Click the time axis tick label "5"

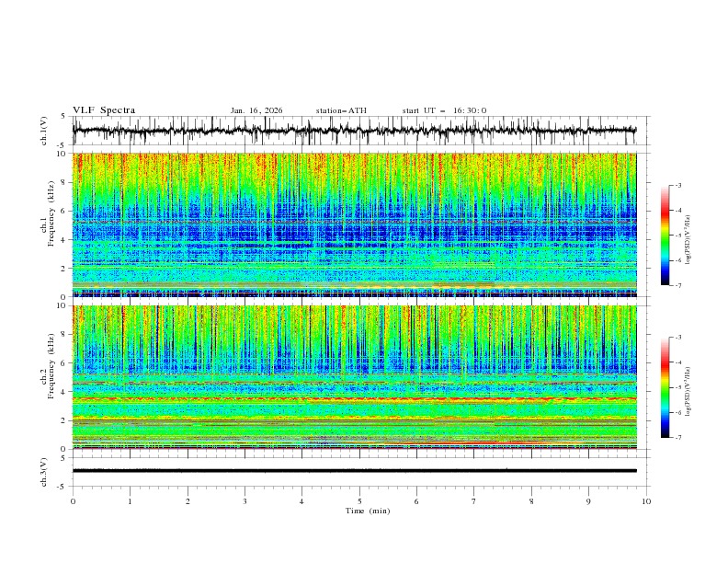[x=359, y=501]
